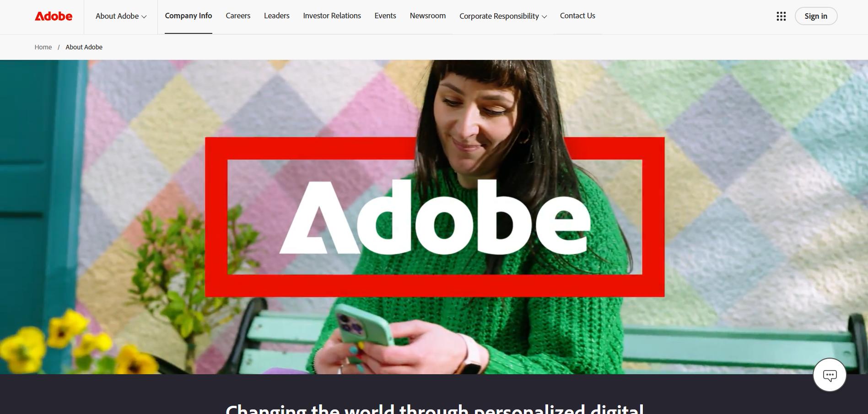The height and width of the screenshot is (414, 868).
Task: Click the About Adobe breadcrumb item
Action: (84, 47)
